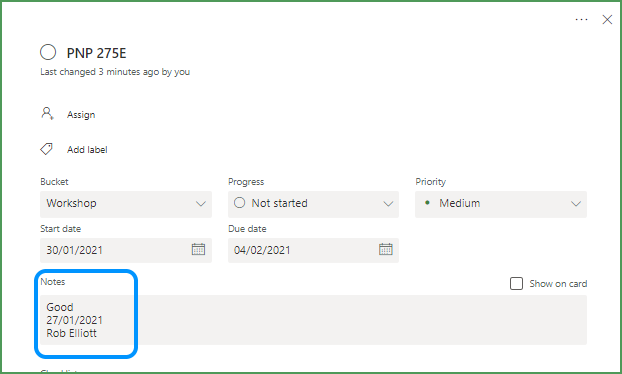This screenshot has width=622, height=374.
Task: Edit the PNP 275E task title
Action: tap(96, 53)
